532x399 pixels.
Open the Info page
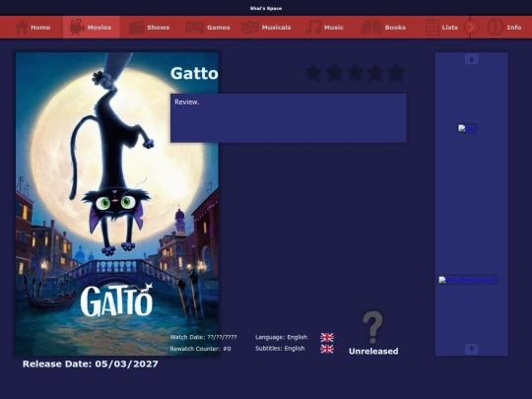click(x=504, y=28)
